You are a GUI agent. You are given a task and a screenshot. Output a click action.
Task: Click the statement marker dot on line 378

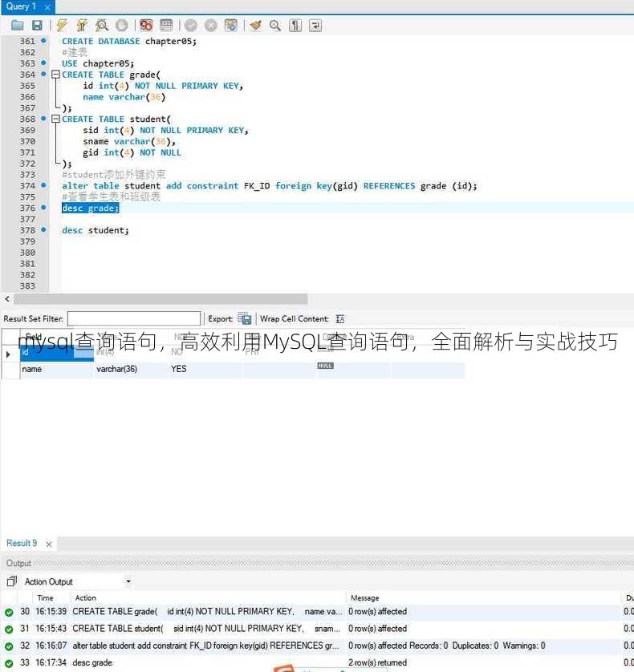(43, 229)
